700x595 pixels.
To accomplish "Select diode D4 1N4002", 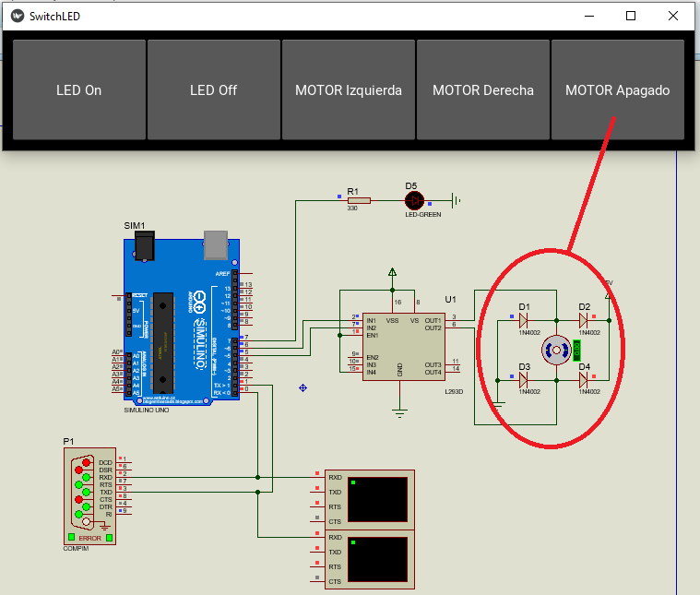I will click(583, 380).
